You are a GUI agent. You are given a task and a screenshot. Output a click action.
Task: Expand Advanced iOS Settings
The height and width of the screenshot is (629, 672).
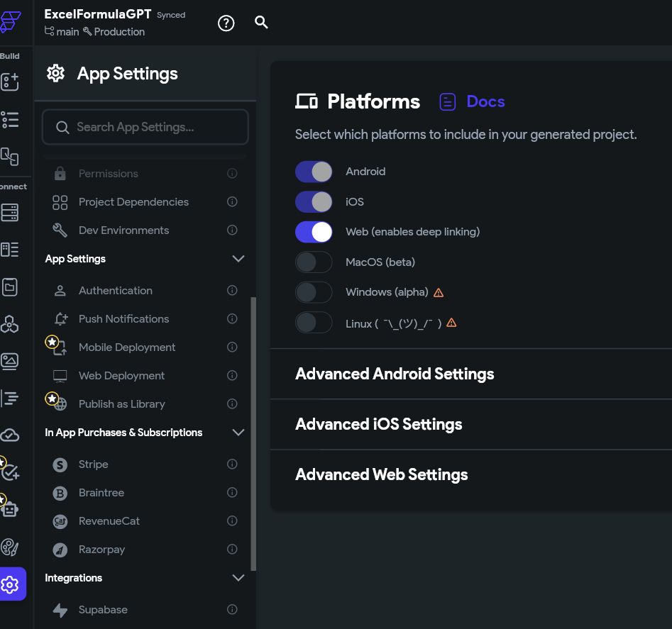(x=379, y=424)
